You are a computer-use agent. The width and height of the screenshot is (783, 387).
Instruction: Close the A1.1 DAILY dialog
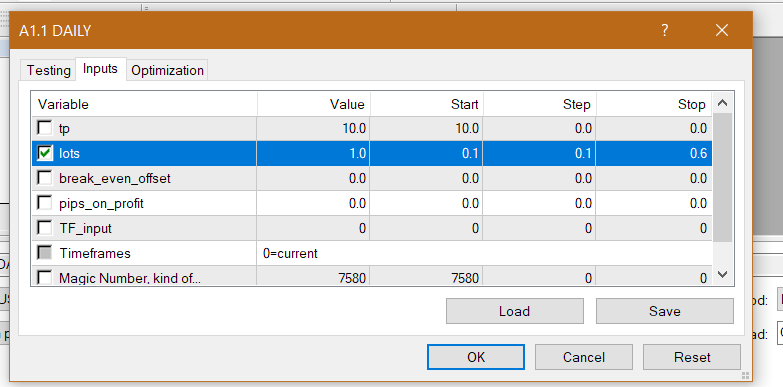(x=722, y=30)
